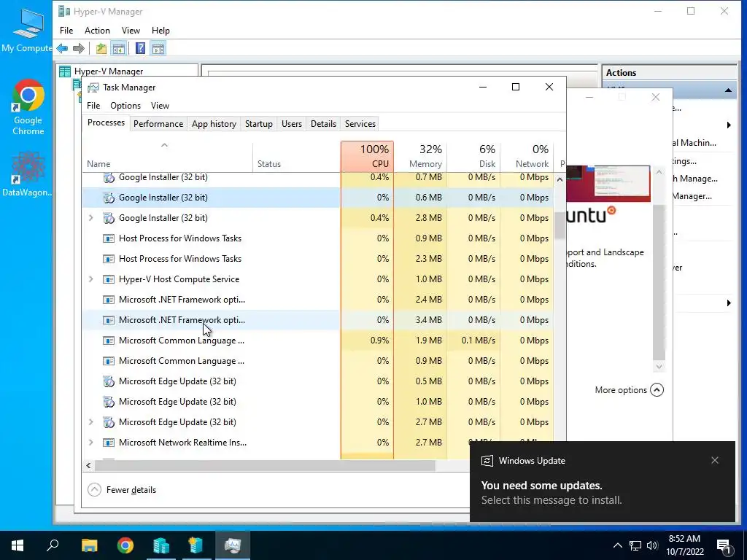Show hidden system tray icons
Image resolution: width=747 pixels, height=560 pixels.
[617, 545]
